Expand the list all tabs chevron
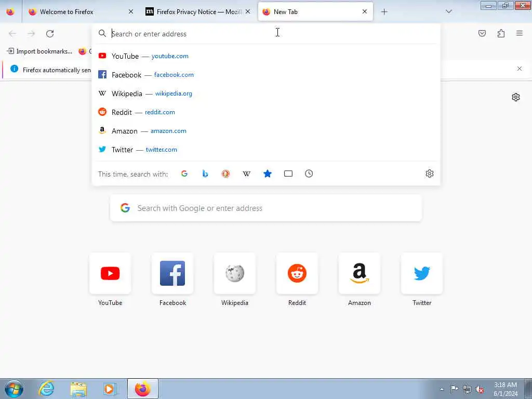 448,11
